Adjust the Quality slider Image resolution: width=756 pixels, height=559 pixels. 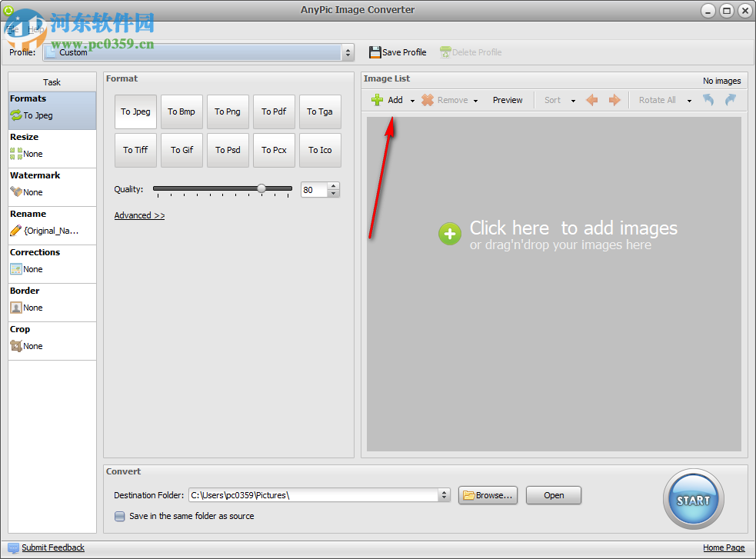point(261,187)
